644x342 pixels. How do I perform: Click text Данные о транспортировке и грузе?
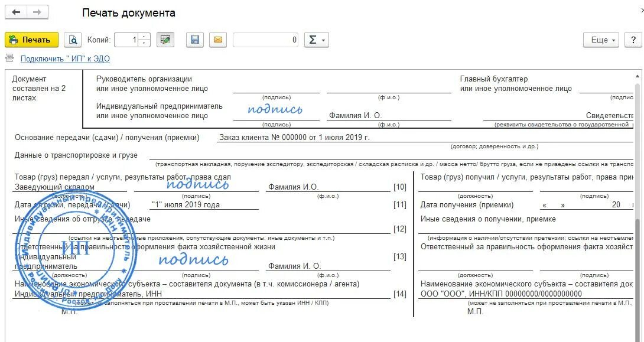tap(76, 155)
